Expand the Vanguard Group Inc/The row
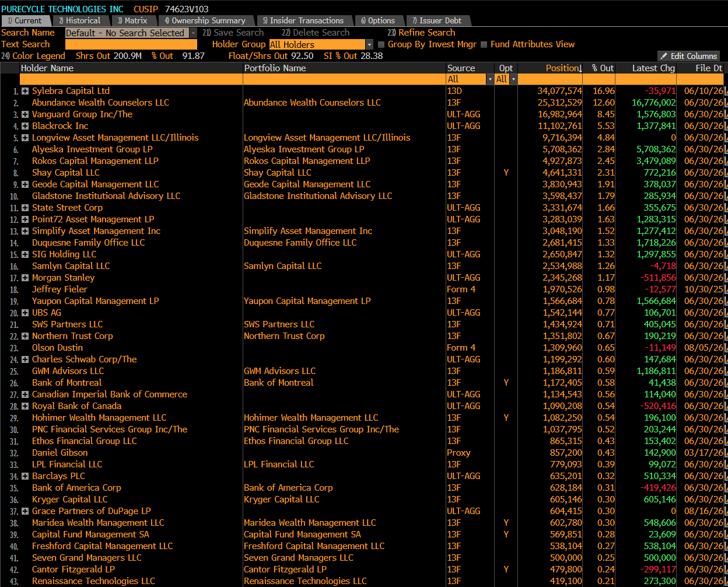Screen dimensions: 728x587 [x=25, y=114]
